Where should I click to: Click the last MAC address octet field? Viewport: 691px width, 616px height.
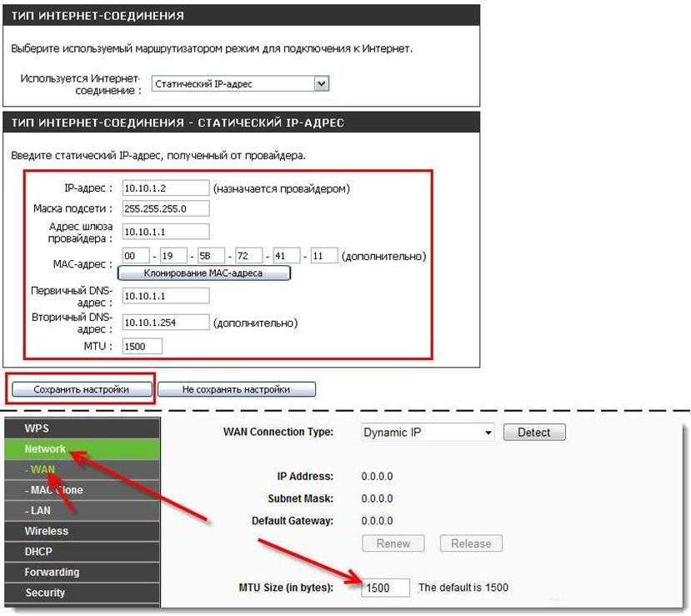click(325, 256)
